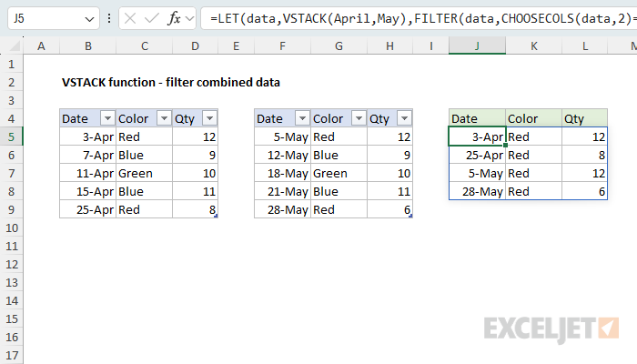Click the '5-May' cell in May table
The width and height of the screenshot is (637, 364).
click(282, 136)
